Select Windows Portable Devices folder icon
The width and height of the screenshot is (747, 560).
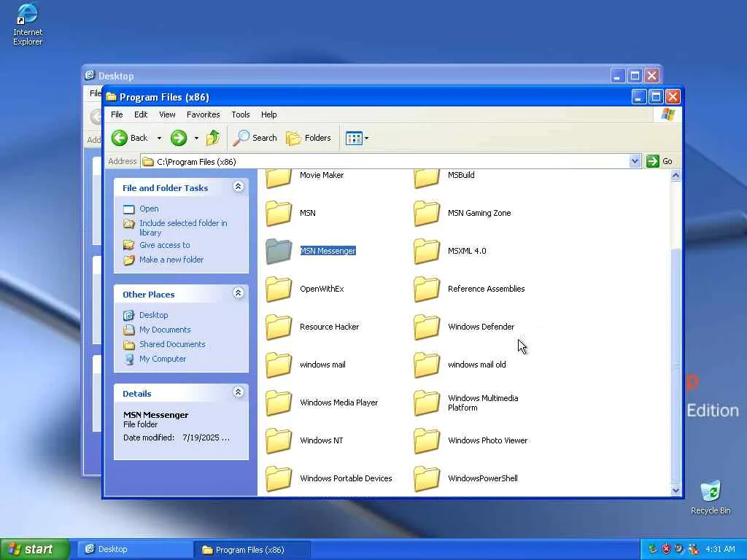[x=279, y=478]
